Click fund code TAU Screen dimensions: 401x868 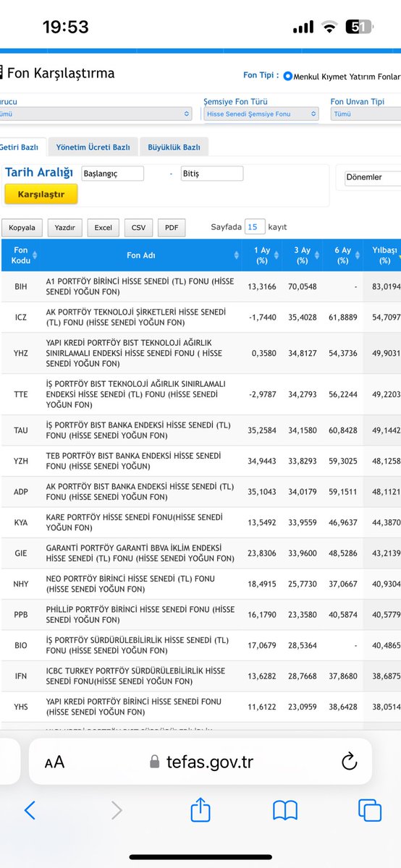pos(21,430)
